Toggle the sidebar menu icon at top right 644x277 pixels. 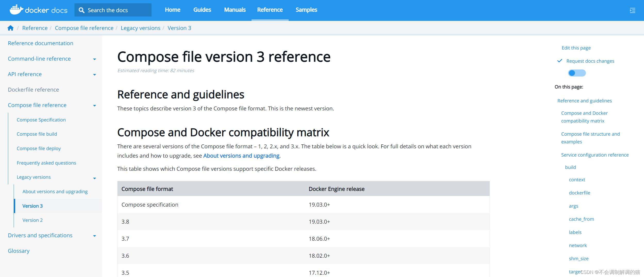pos(632,10)
